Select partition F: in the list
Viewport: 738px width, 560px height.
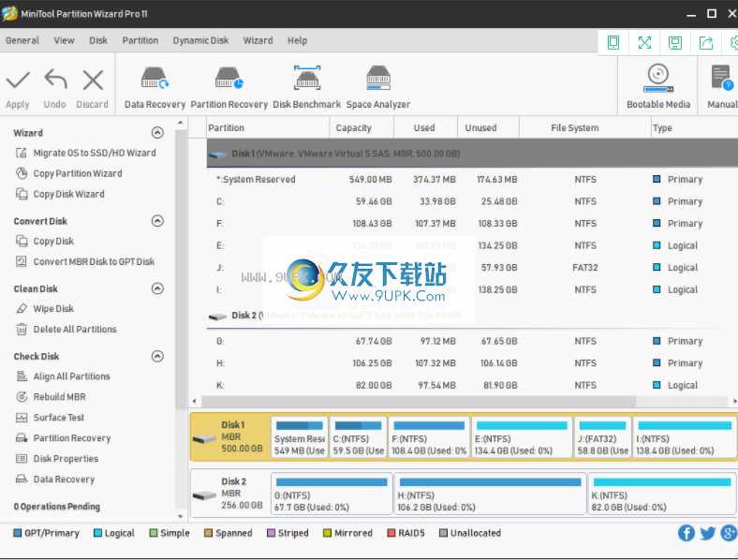click(472, 224)
